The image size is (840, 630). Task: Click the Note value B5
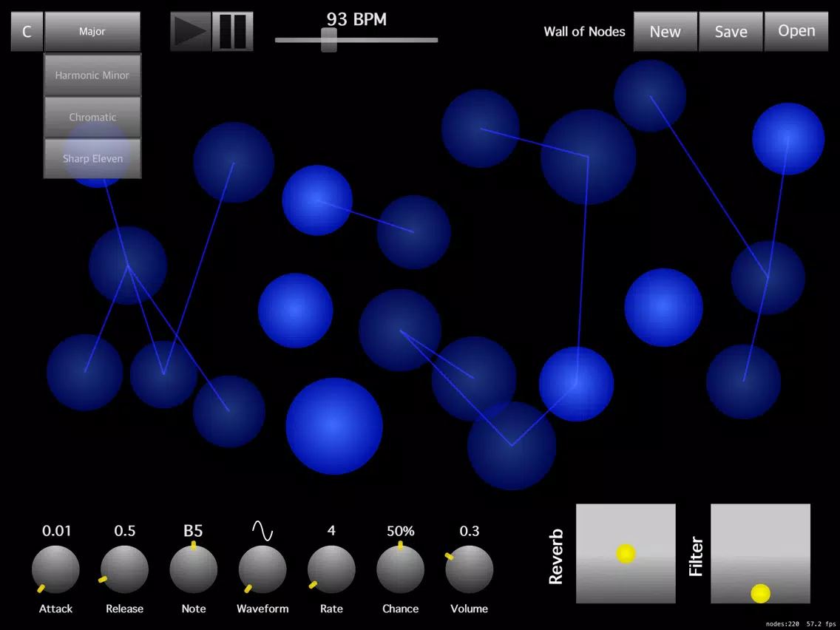click(x=194, y=531)
